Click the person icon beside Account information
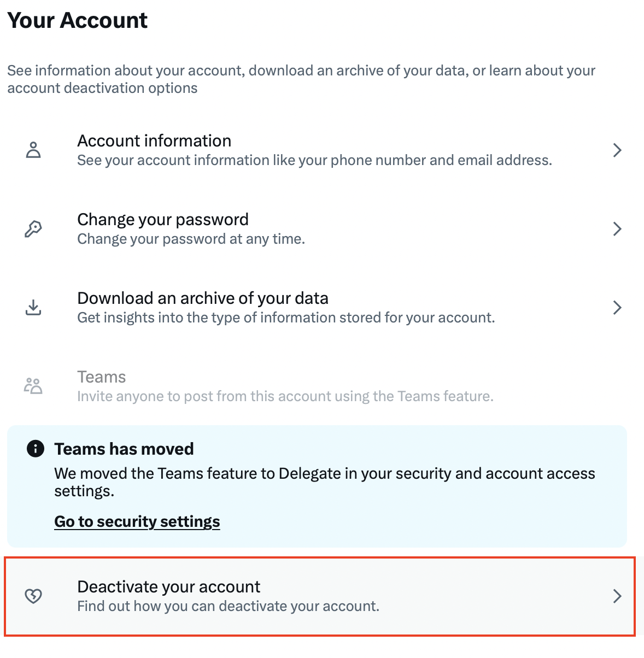 [x=33, y=149]
